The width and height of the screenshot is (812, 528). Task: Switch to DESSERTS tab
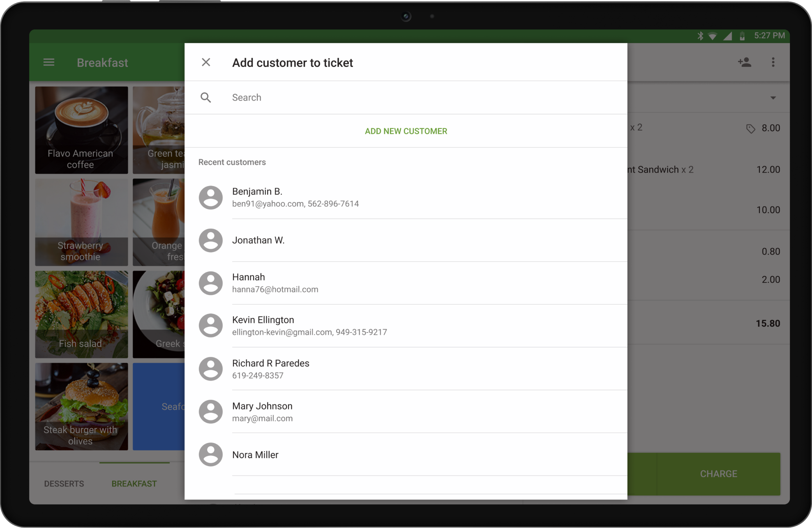[64, 483]
